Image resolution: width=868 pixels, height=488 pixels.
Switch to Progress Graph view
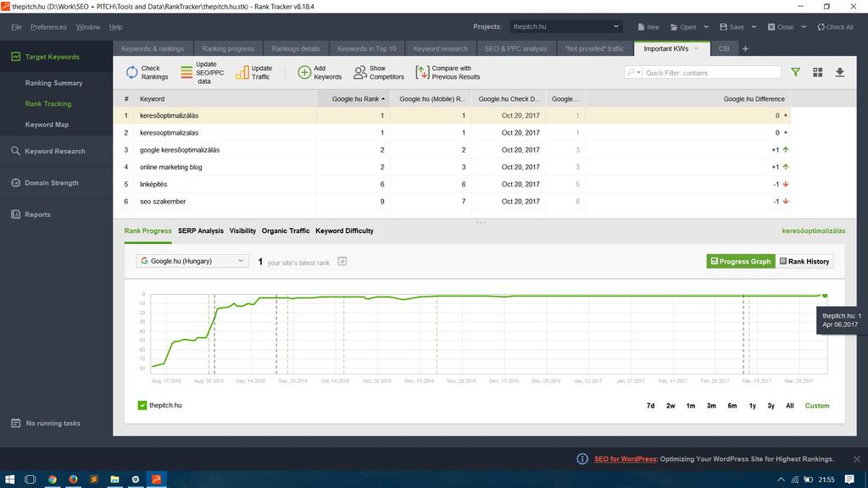click(x=741, y=261)
